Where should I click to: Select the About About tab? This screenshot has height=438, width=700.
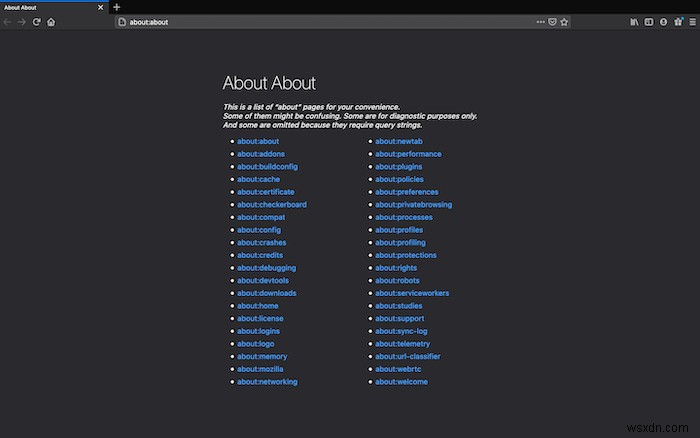[x=54, y=8]
